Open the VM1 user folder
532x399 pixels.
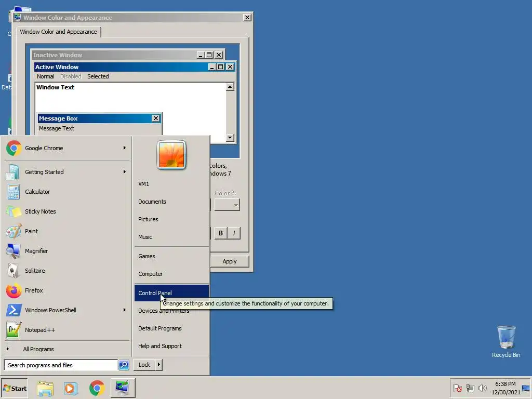171,184
